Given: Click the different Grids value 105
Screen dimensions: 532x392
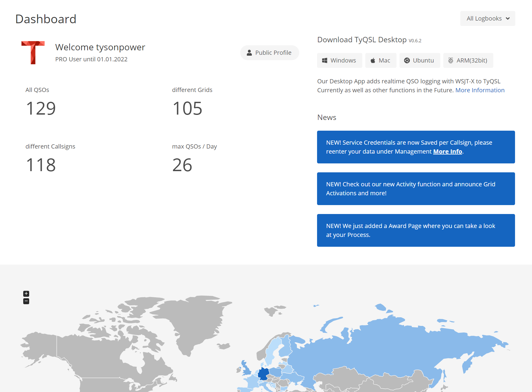Looking at the screenshot, I should pyautogui.click(x=187, y=108).
